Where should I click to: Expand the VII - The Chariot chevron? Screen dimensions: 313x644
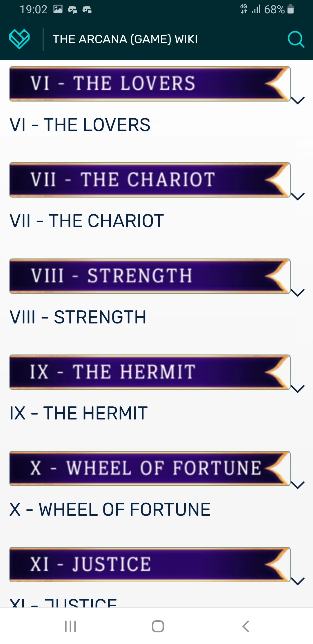point(298,196)
